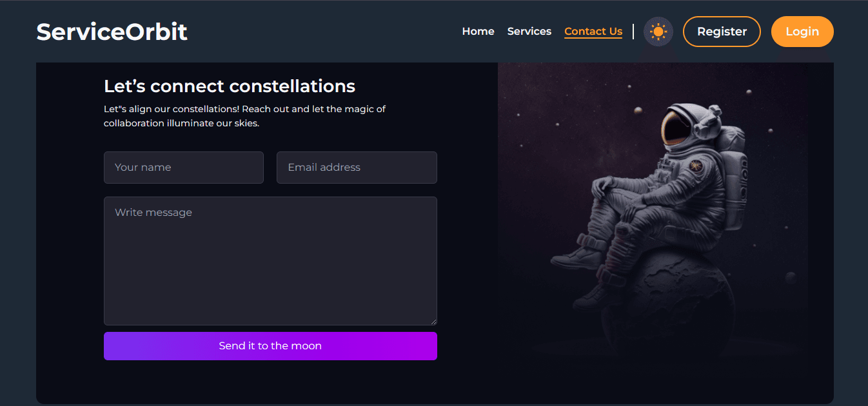Open the Services menu item

coord(529,31)
